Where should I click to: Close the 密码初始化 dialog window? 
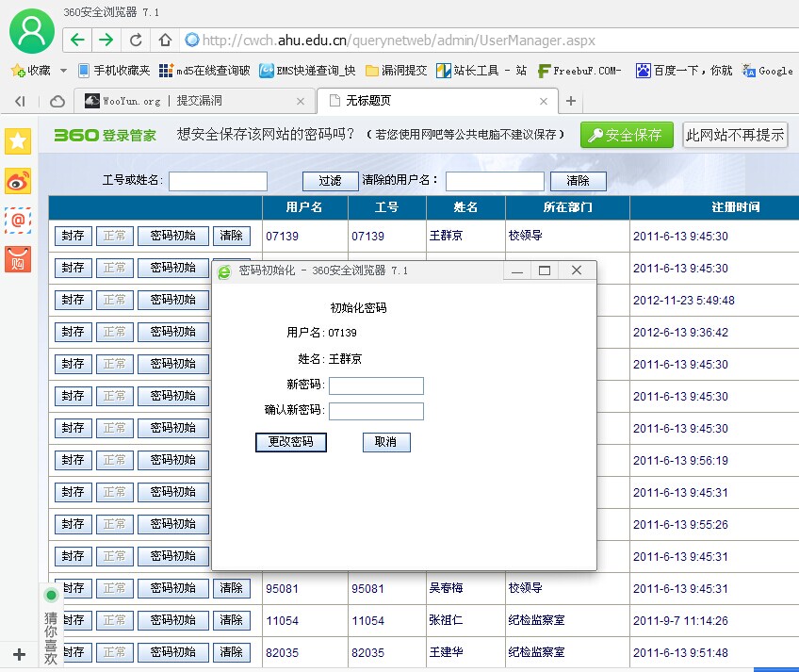(x=577, y=270)
